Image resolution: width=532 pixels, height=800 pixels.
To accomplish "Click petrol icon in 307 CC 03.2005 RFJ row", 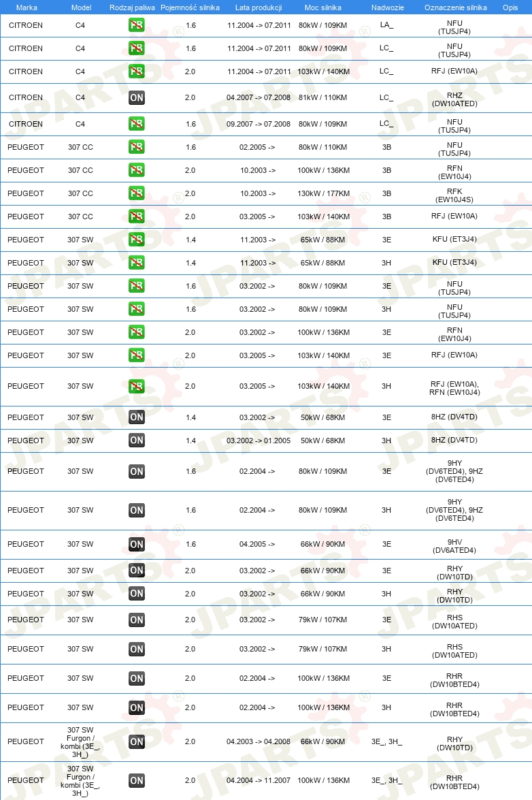I will [137, 217].
